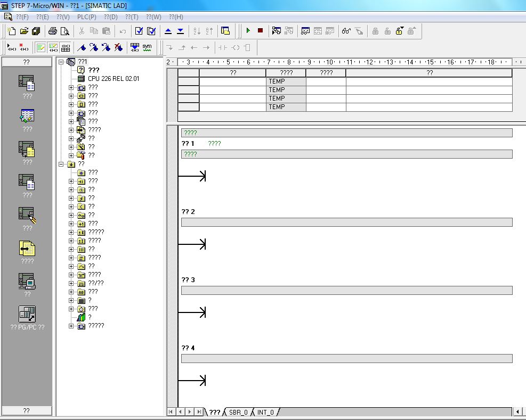Expand the Tools tree folder with hammer icon

point(71,155)
